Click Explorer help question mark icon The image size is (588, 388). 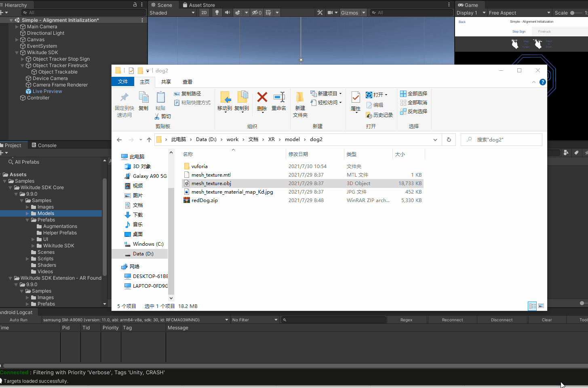click(543, 82)
